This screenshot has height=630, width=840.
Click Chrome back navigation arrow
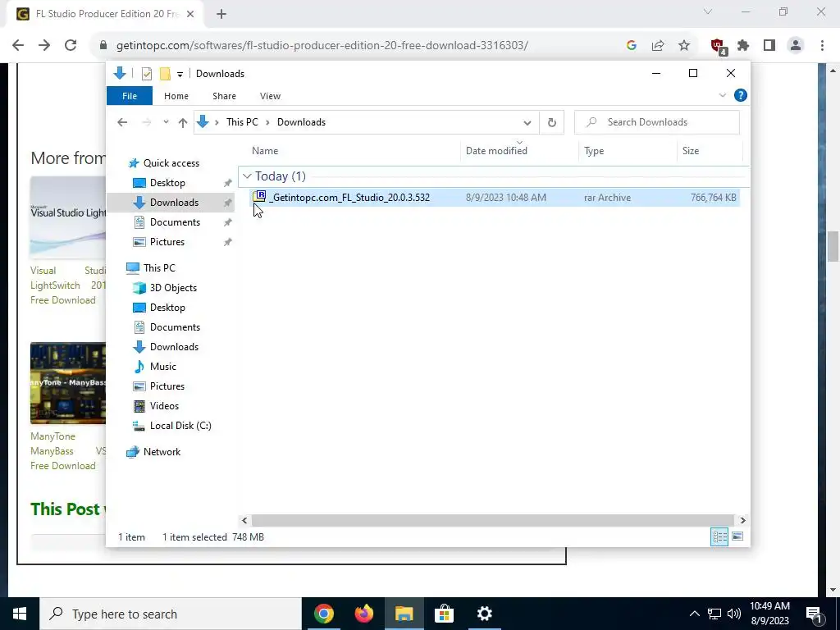[x=18, y=46]
